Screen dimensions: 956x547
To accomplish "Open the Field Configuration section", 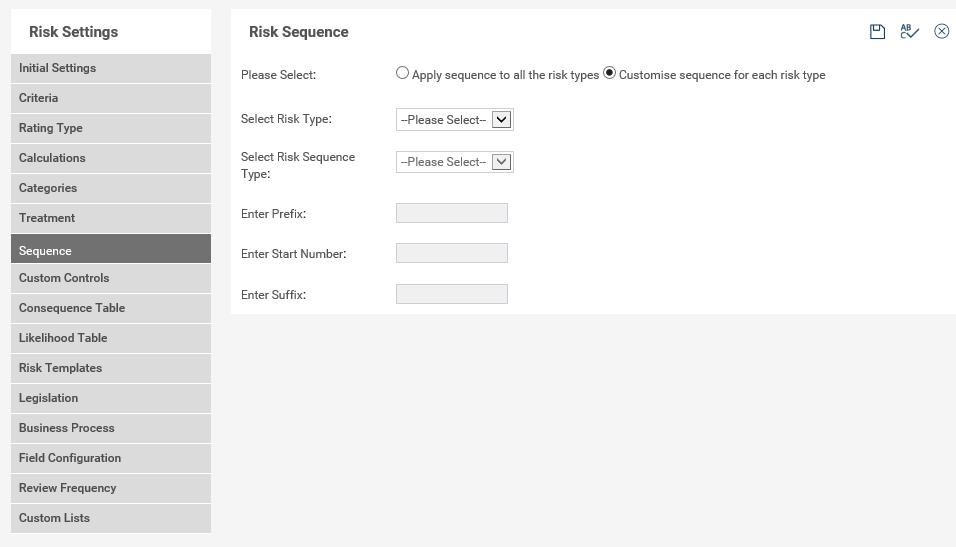I will [x=111, y=458].
